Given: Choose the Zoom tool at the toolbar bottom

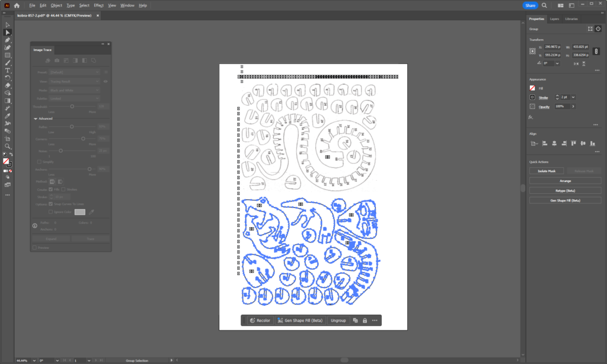Looking at the screenshot, I should 8,145.
